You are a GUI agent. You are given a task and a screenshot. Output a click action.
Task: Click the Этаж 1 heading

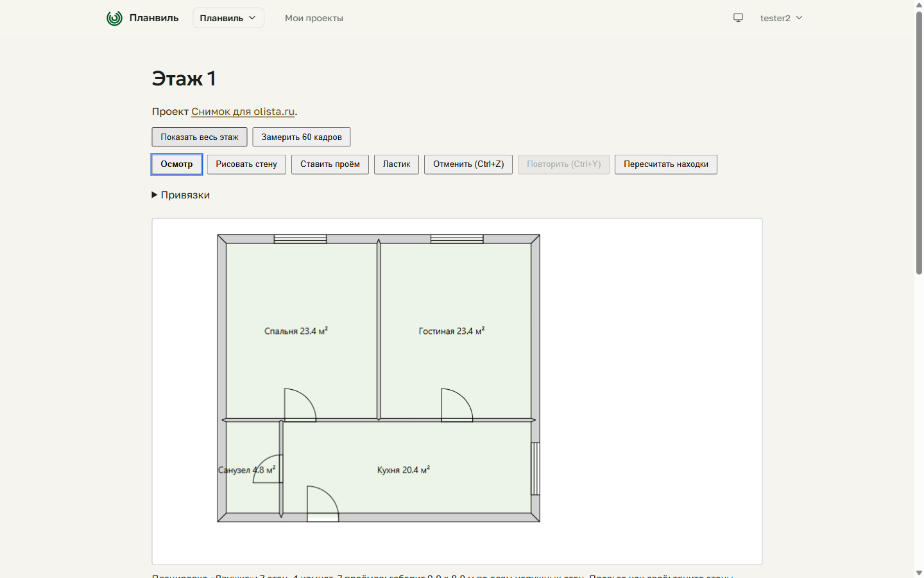[x=184, y=78]
